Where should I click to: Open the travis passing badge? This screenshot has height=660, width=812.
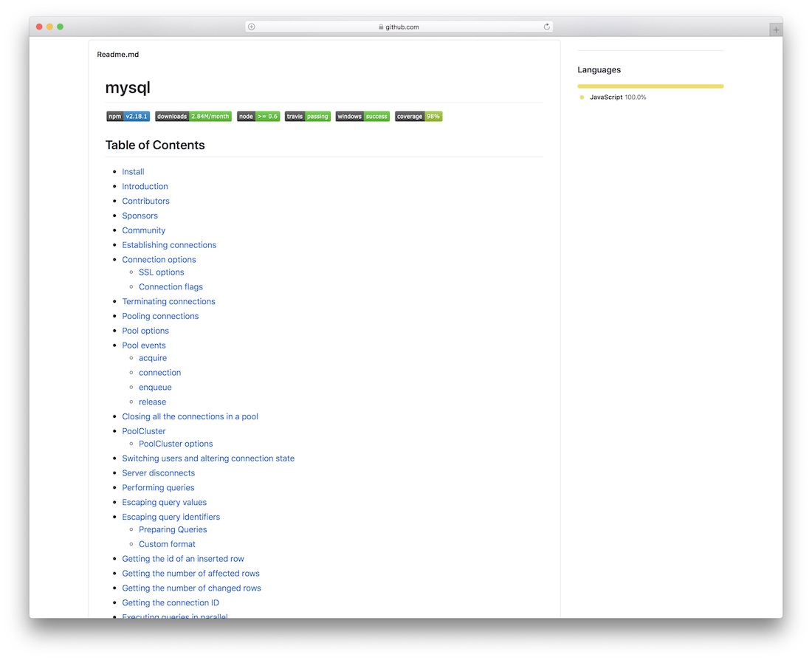pyautogui.click(x=308, y=117)
